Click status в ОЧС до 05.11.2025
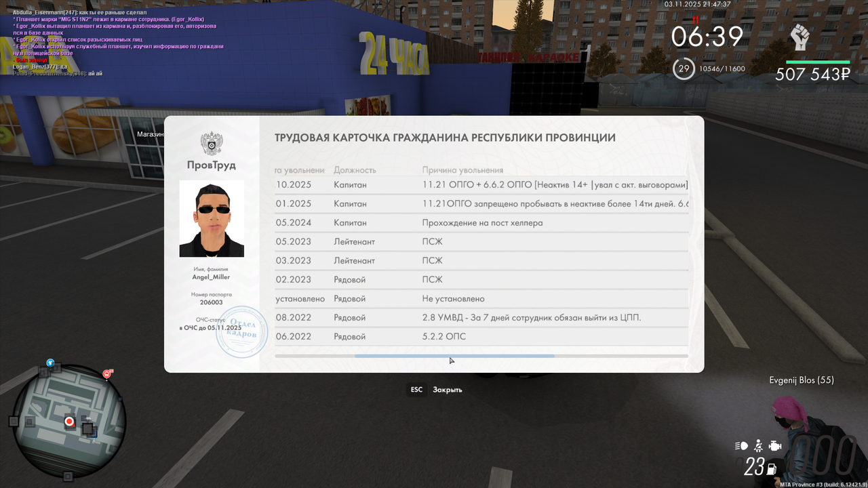 coord(212,328)
